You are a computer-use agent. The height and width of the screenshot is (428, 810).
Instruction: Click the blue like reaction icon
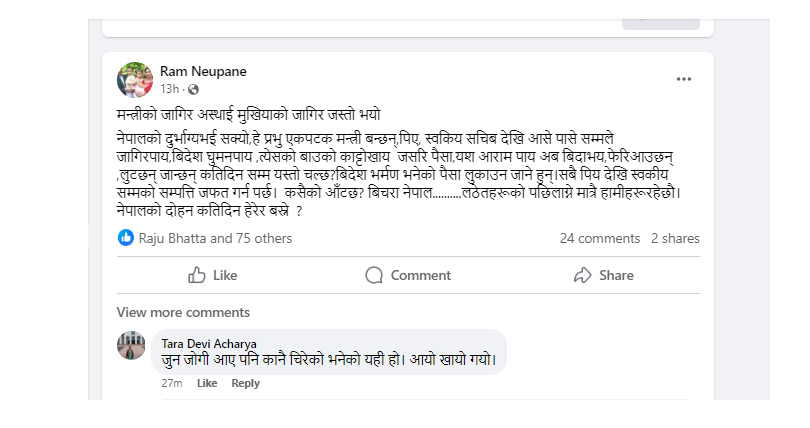tap(126, 238)
